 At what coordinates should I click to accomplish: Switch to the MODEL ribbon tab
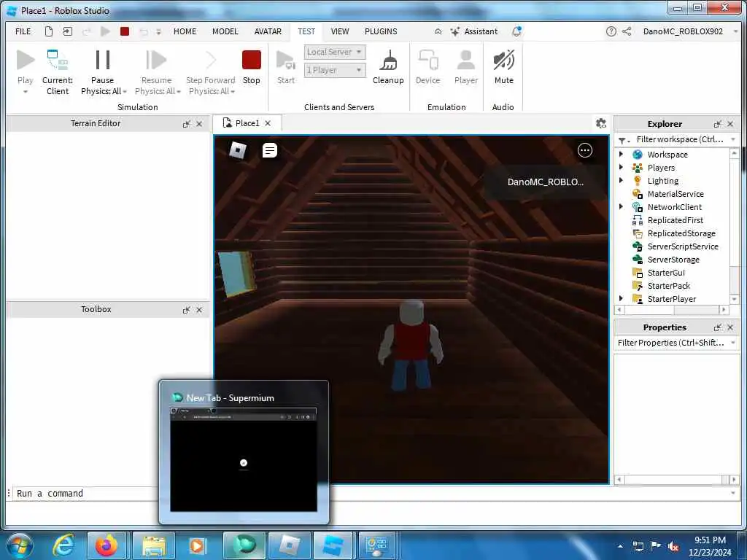click(x=225, y=31)
